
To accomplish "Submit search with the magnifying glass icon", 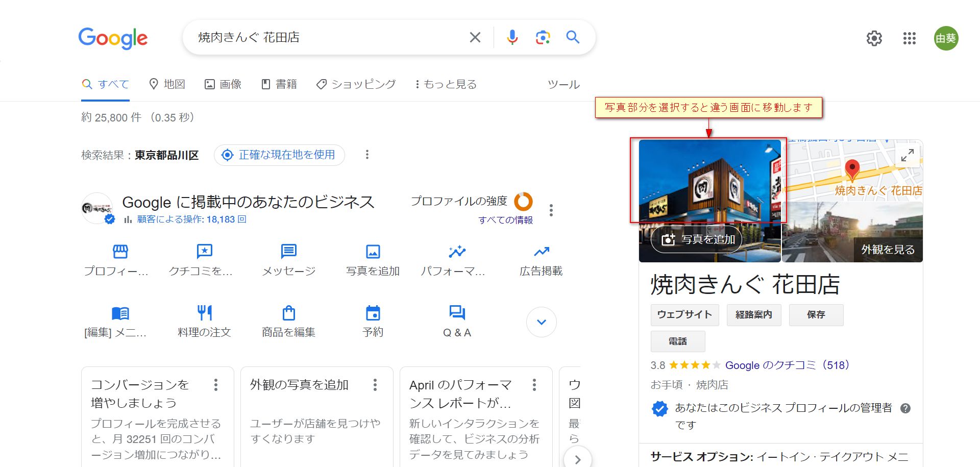I will (x=573, y=37).
